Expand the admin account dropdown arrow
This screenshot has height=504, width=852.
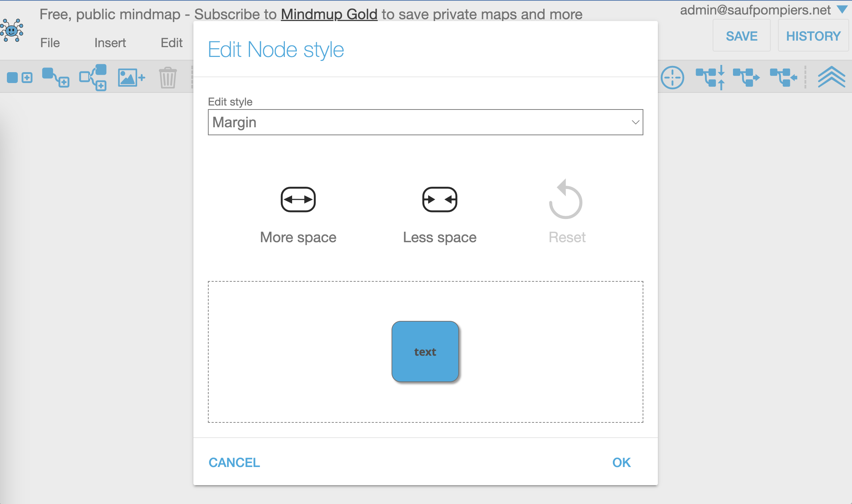(x=842, y=10)
